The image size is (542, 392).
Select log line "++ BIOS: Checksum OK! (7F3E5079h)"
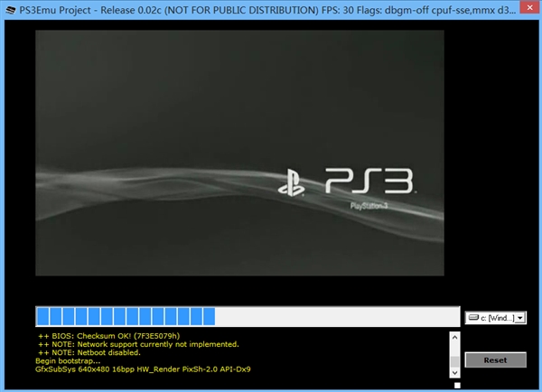click(109, 336)
